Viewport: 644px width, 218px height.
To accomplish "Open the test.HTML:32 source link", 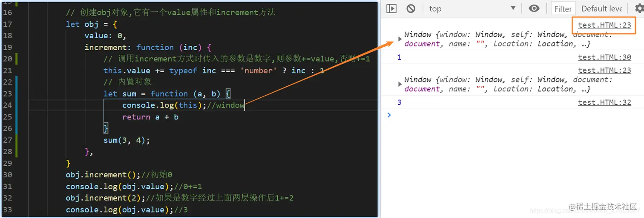I will pos(604,102).
